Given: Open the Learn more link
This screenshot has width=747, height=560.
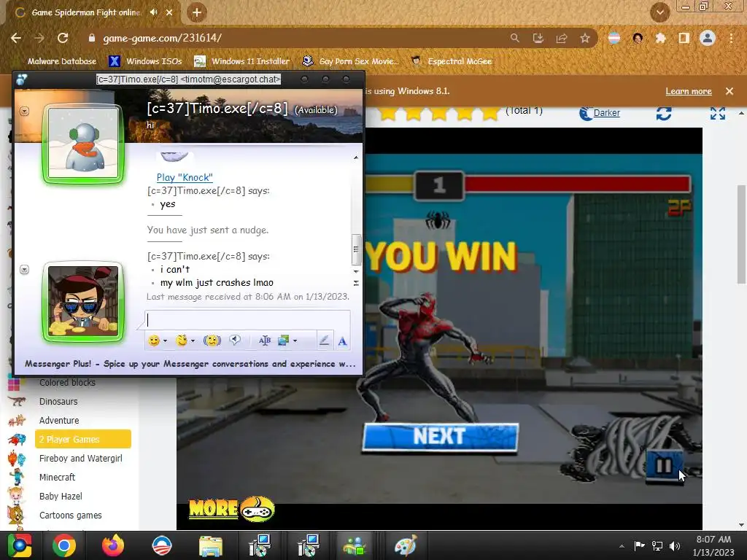Looking at the screenshot, I should (689, 91).
